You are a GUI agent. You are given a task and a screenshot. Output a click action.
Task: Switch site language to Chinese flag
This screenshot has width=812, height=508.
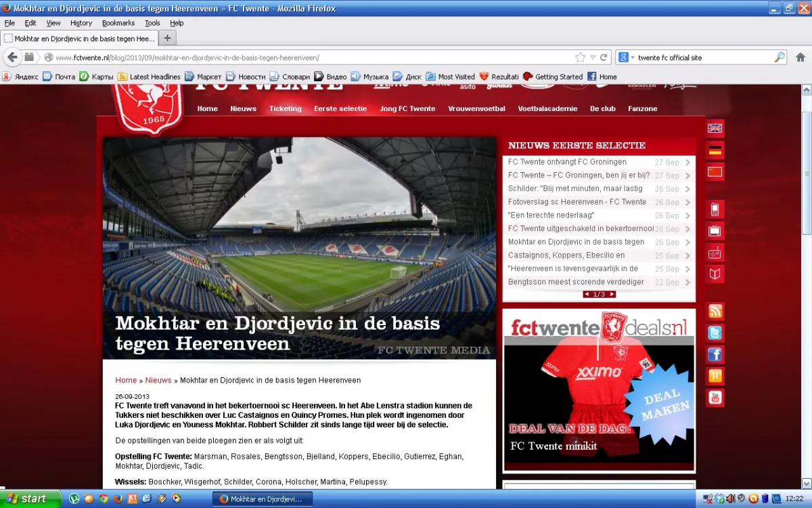[715, 171]
